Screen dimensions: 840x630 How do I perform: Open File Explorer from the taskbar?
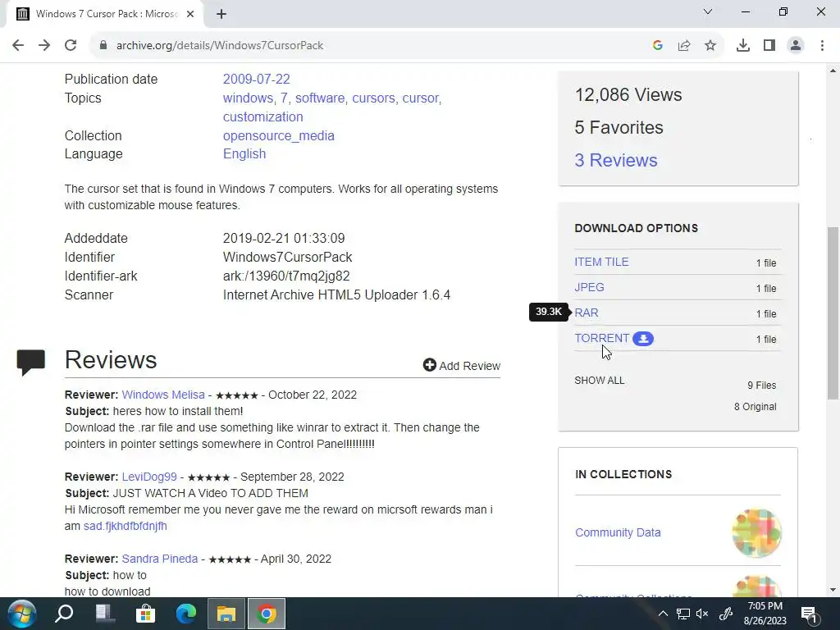tap(226, 614)
